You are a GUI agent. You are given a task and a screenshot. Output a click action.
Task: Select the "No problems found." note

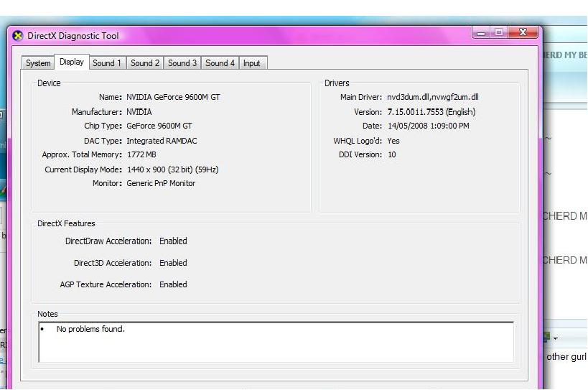point(90,329)
